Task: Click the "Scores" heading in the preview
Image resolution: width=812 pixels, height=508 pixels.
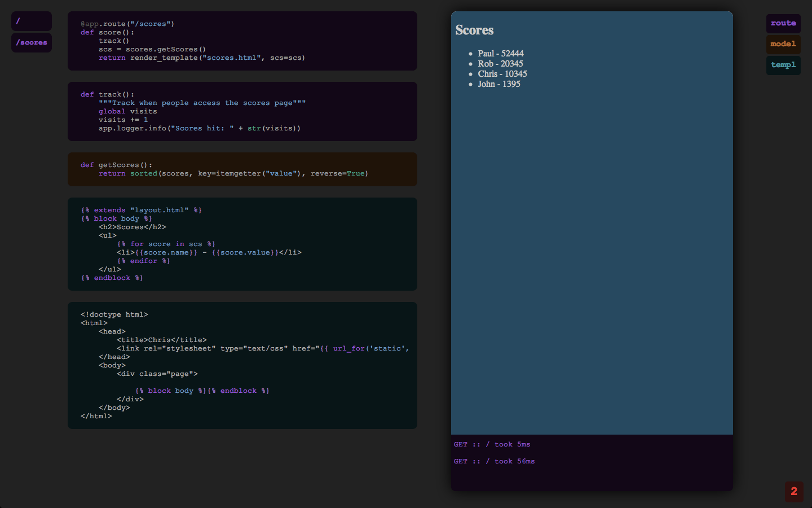Action: coord(474,30)
